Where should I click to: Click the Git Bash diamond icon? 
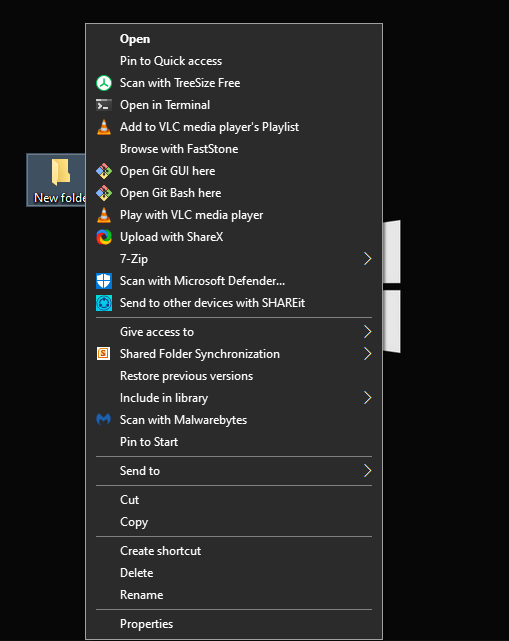[x=104, y=193]
